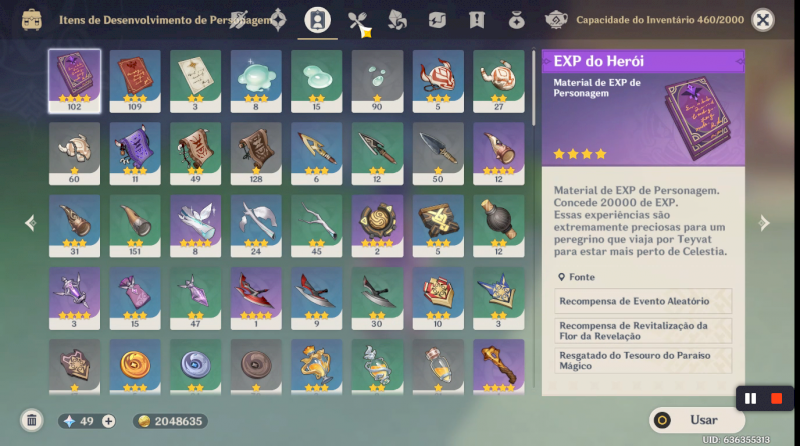Click the Usar button

tap(696, 420)
